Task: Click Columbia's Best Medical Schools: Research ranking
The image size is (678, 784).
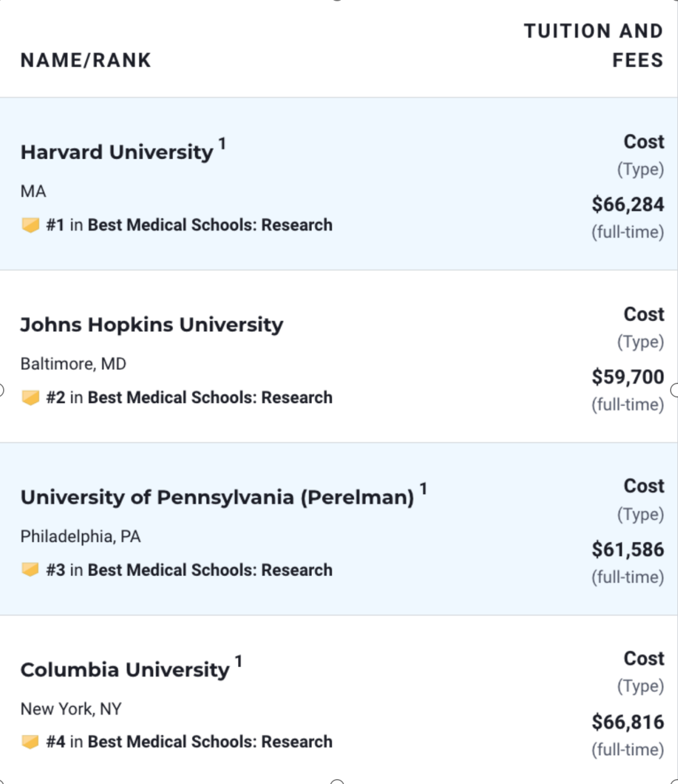Action: [210, 742]
